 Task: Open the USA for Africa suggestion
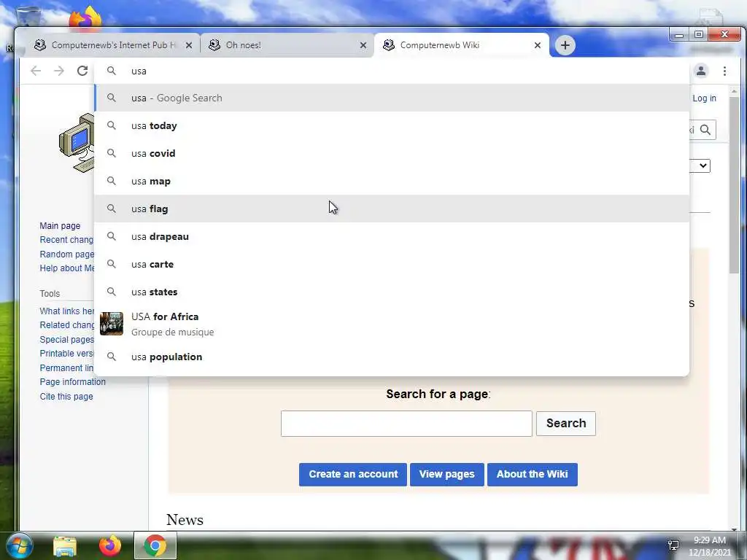(x=392, y=324)
